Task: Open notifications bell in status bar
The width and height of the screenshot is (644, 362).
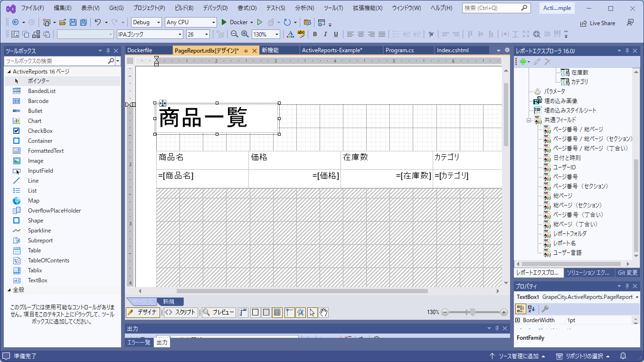Action: (623, 356)
